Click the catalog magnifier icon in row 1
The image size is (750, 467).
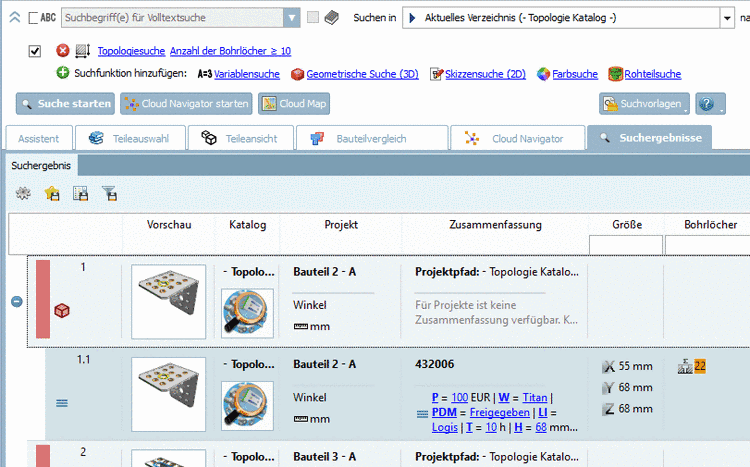pos(247,313)
